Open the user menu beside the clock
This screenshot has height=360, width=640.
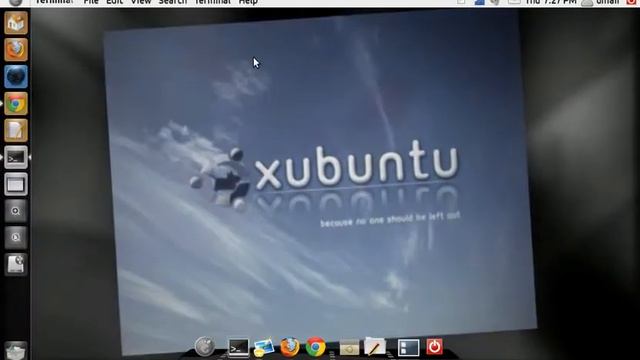pyautogui.click(x=601, y=2)
